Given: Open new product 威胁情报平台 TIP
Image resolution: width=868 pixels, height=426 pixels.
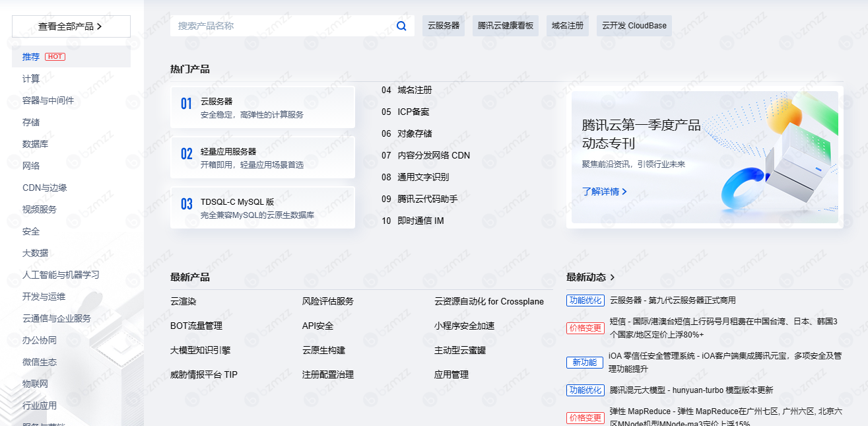Looking at the screenshot, I should [x=204, y=374].
